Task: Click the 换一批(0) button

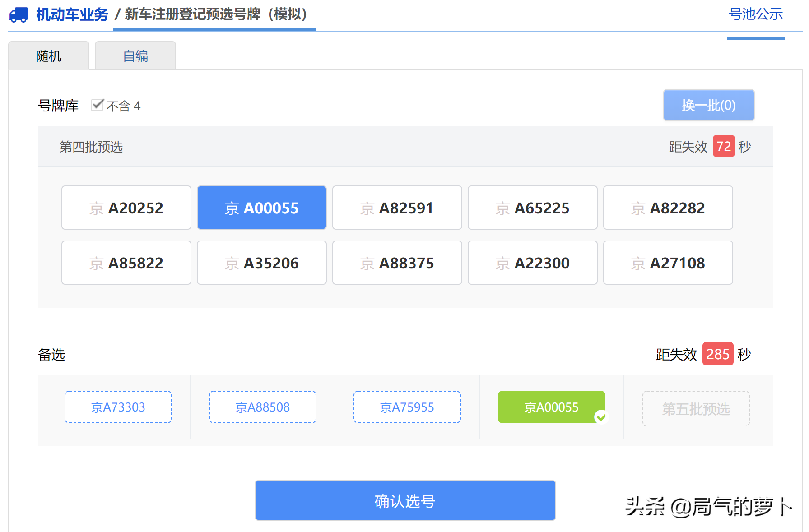Action: (x=709, y=105)
